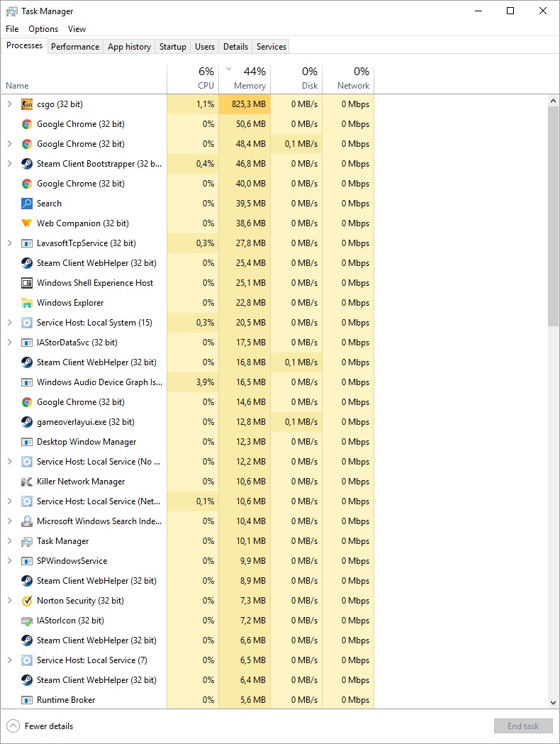Click the vertical scrollbar down arrow
The height and width of the screenshot is (744, 560).
[554, 702]
